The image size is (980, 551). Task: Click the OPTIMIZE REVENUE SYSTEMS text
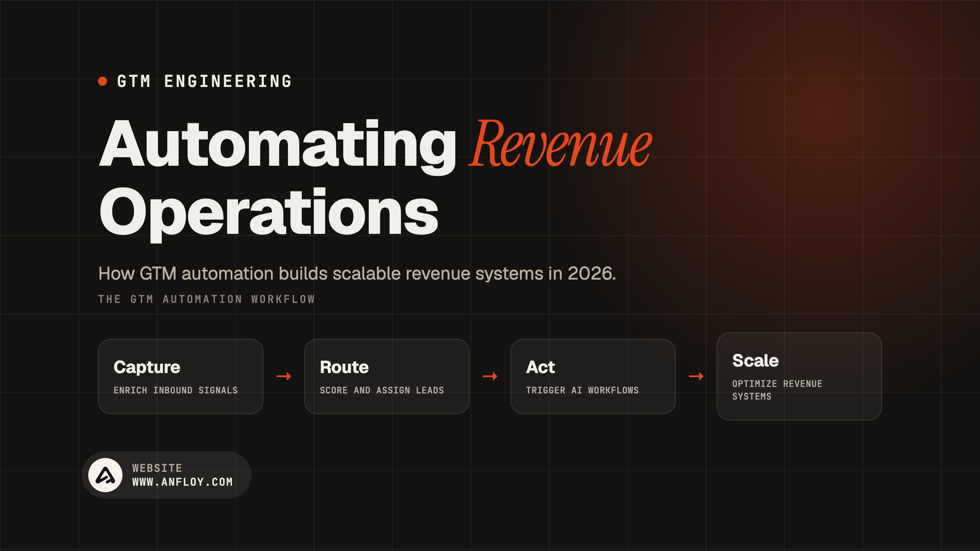(777, 390)
